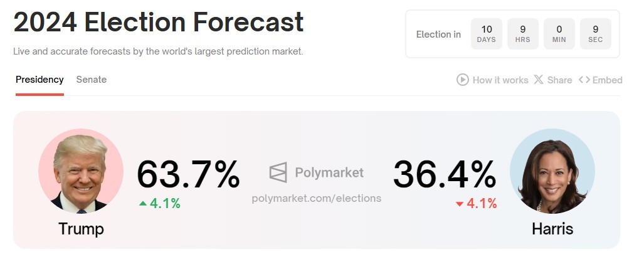644x257 pixels.
Task: Open the polymarket.com/elections link
Action: (x=316, y=198)
